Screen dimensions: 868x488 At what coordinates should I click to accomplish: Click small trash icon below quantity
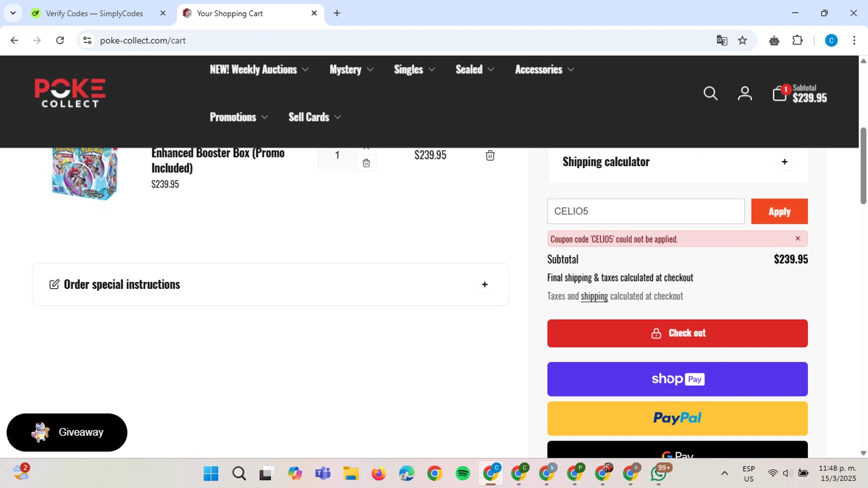point(366,163)
